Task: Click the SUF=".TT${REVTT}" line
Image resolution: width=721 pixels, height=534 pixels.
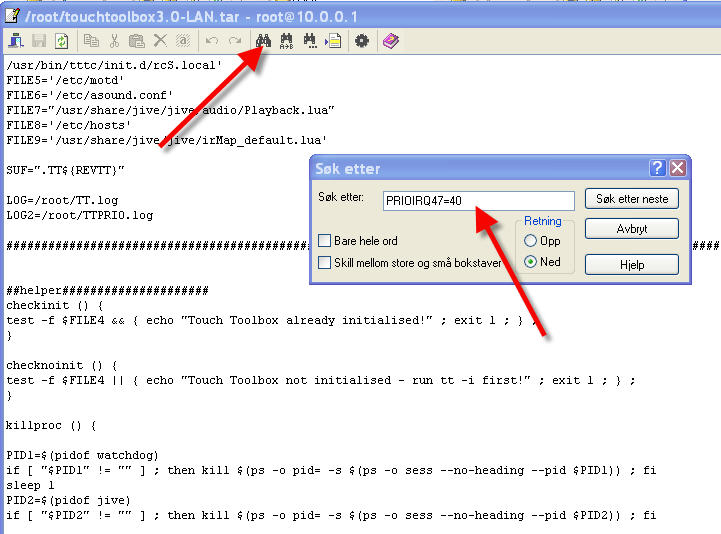Action: 65,171
